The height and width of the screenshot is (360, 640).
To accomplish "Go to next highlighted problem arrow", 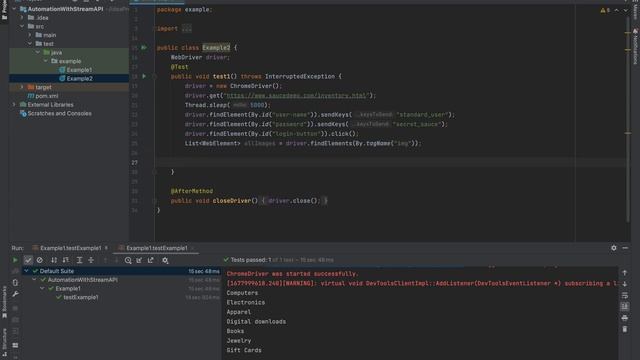I will coord(625,10).
